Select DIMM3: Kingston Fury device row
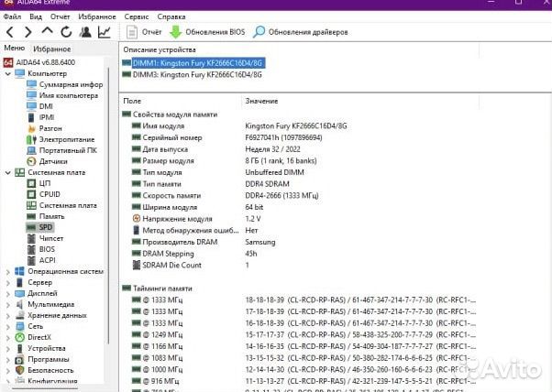The height and width of the screenshot is (392, 552). click(x=193, y=74)
